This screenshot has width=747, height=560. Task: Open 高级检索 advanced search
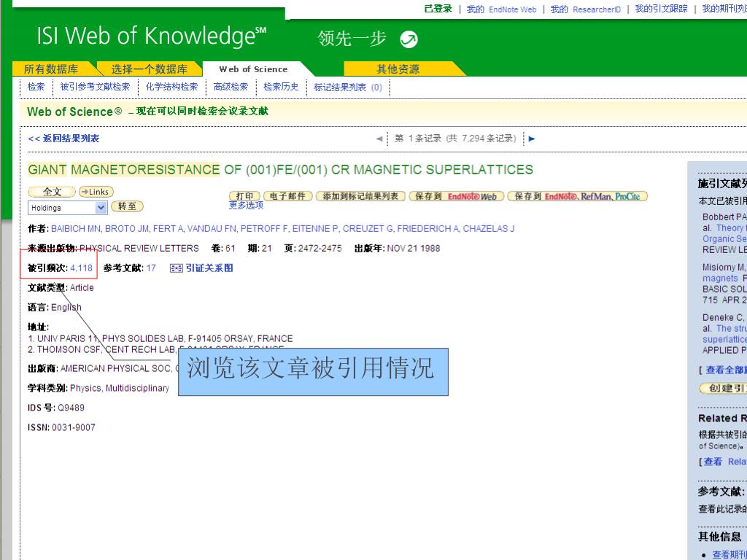pos(231,87)
